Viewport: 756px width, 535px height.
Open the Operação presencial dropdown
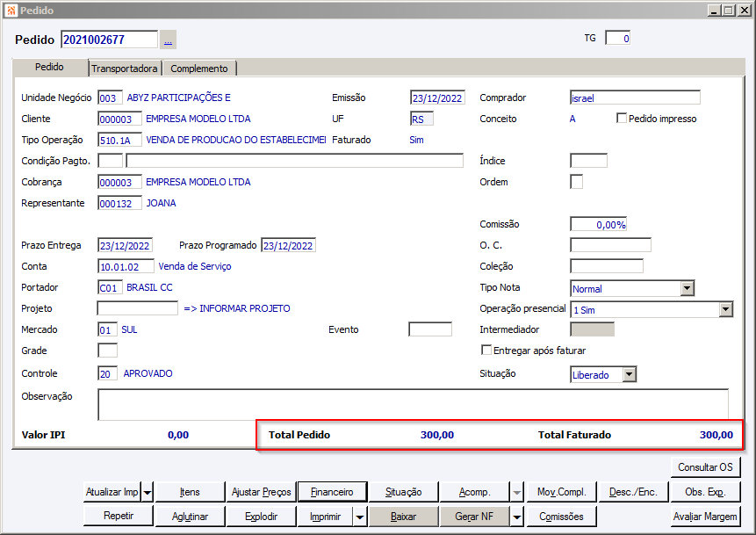(725, 310)
